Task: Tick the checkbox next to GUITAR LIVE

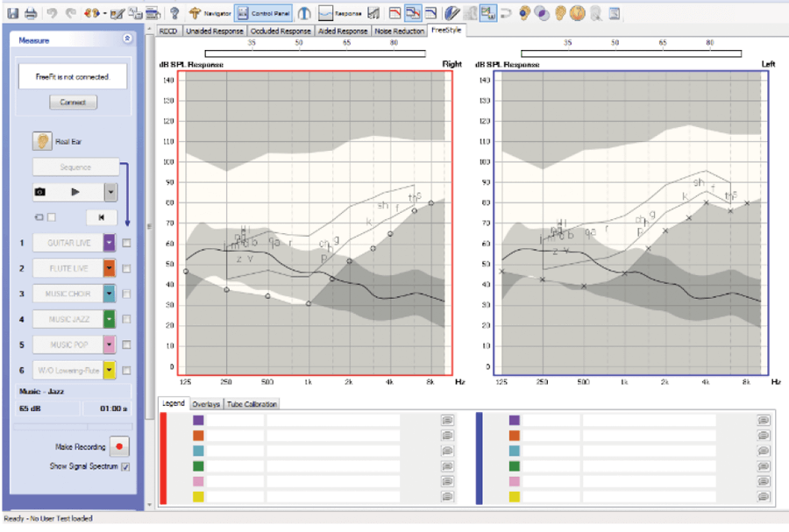Action: [x=128, y=243]
